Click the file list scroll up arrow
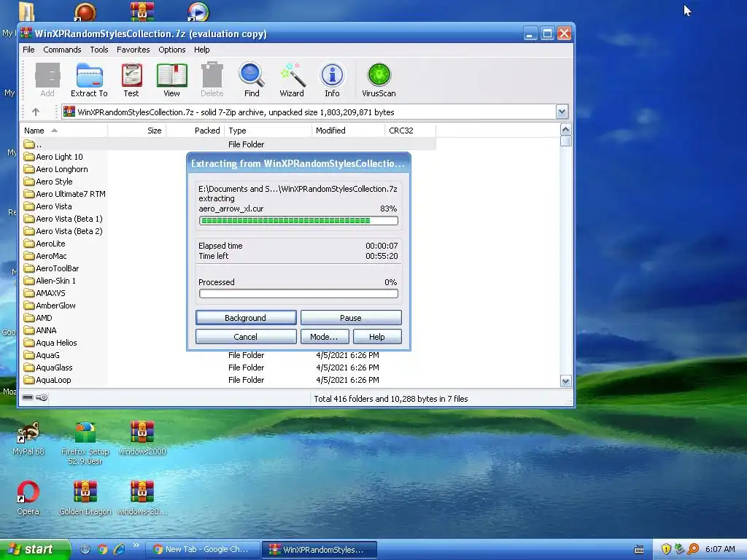747x560 pixels. [x=566, y=130]
